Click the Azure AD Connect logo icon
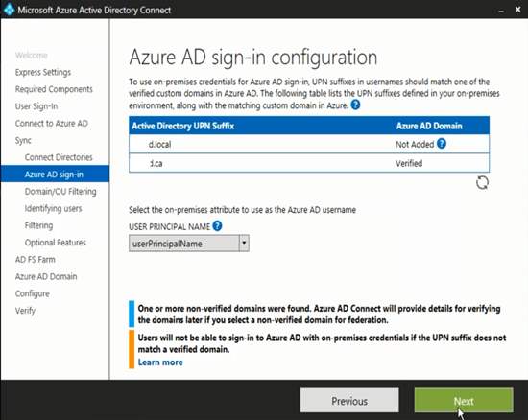The width and height of the screenshot is (528, 420). click(9, 10)
